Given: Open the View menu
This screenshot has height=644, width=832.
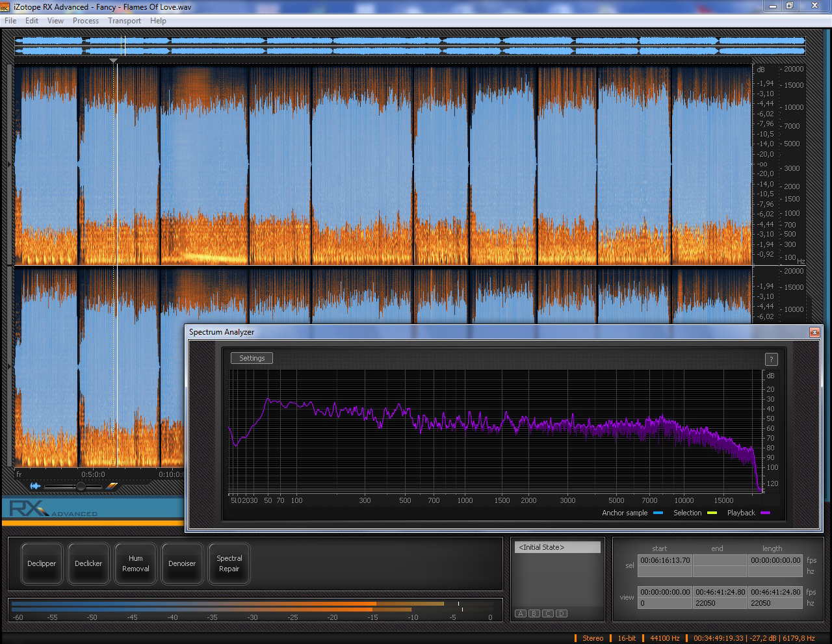Looking at the screenshot, I should 55,21.
